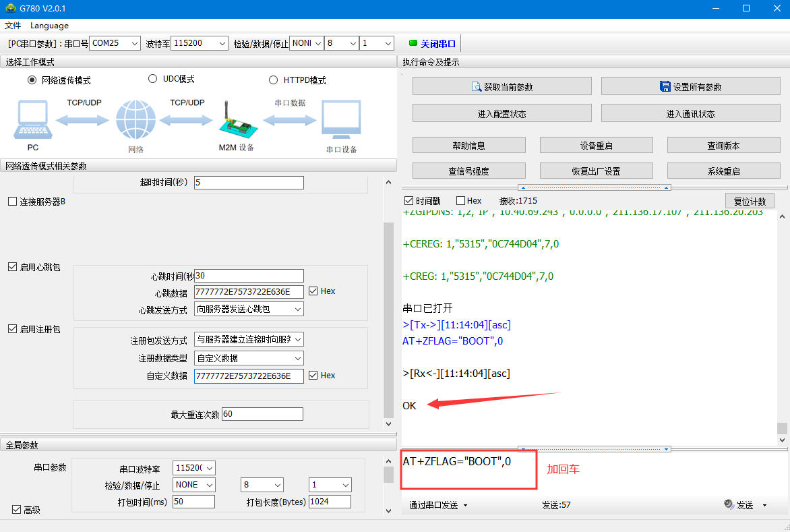Click the network globe icon
The image size is (790, 532).
pos(135,120)
